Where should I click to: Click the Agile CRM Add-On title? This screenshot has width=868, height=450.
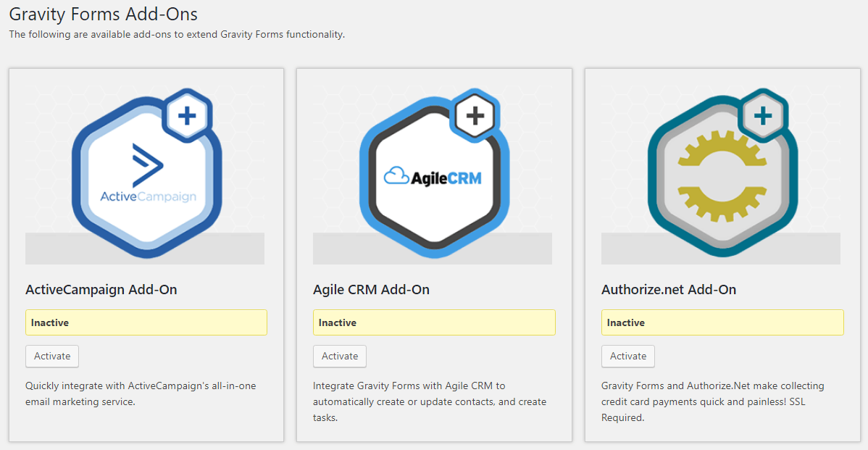coord(372,289)
